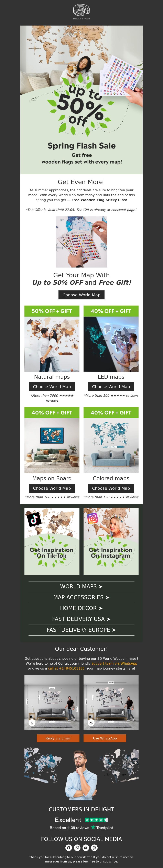Go to HOME DECOR section
The width and height of the screenshot is (163, 868).
[x=81, y=608]
